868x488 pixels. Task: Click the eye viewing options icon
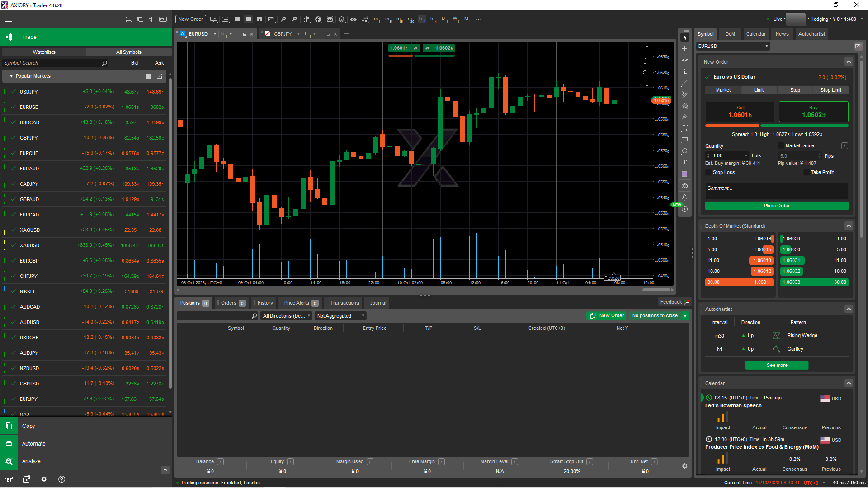pos(353,19)
